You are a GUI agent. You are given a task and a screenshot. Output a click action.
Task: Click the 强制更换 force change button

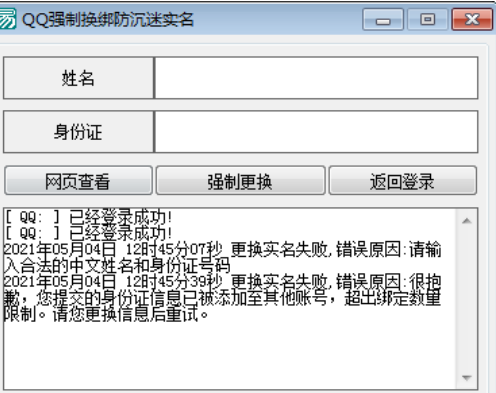click(x=240, y=180)
